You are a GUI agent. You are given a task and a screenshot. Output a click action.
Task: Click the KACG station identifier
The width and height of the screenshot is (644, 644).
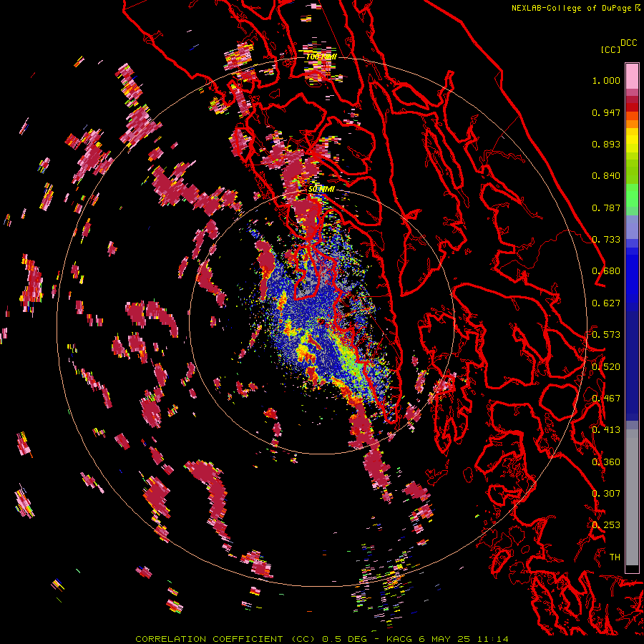(x=401, y=639)
